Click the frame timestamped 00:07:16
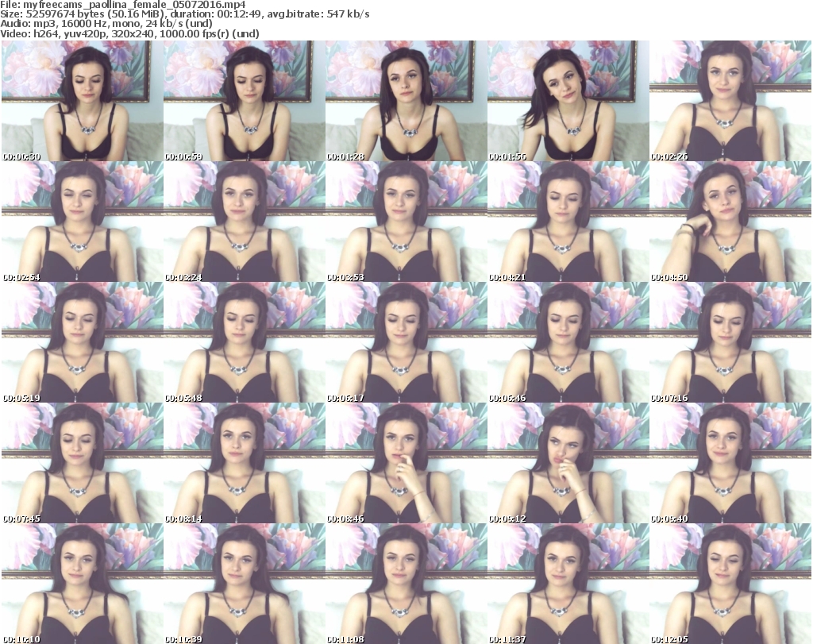Viewport: 813px width, 644px height. point(730,342)
